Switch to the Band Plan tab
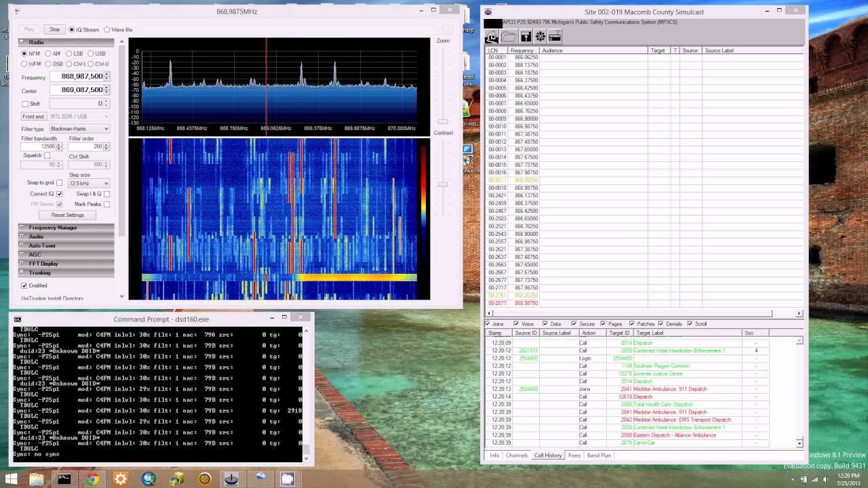 pyautogui.click(x=599, y=455)
